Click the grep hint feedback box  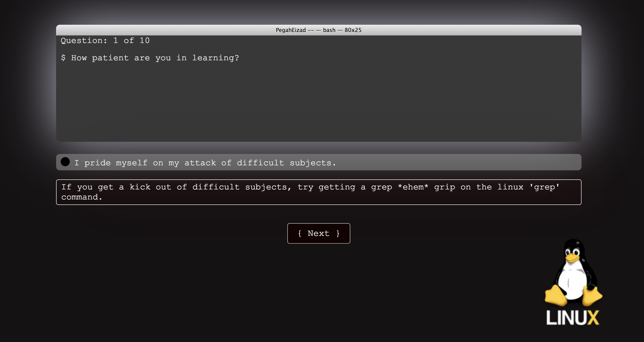pyautogui.click(x=319, y=192)
